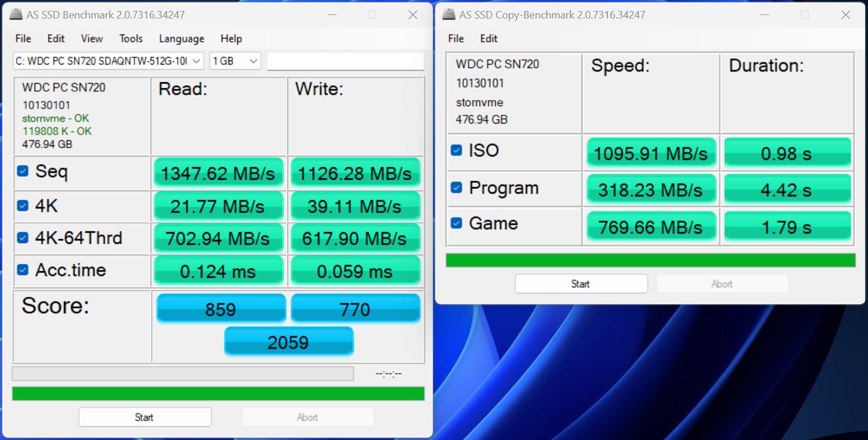868x440 pixels.
Task: Toggle the 4K-64Thrd test checkbox
Action: pos(23,237)
